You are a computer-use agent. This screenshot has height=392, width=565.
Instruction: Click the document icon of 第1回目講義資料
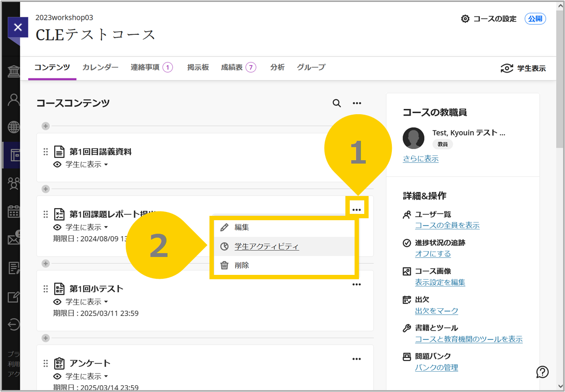pos(59,152)
